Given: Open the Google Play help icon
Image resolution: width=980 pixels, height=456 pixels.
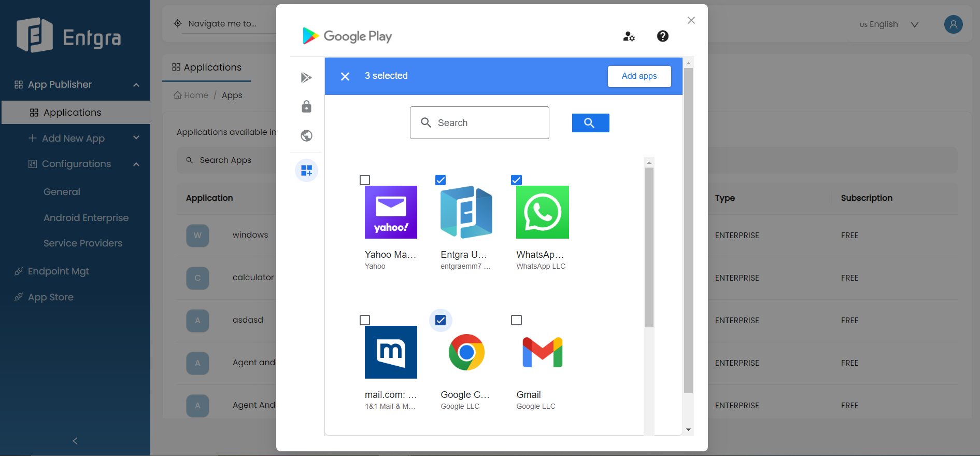Looking at the screenshot, I should (662, 36).
